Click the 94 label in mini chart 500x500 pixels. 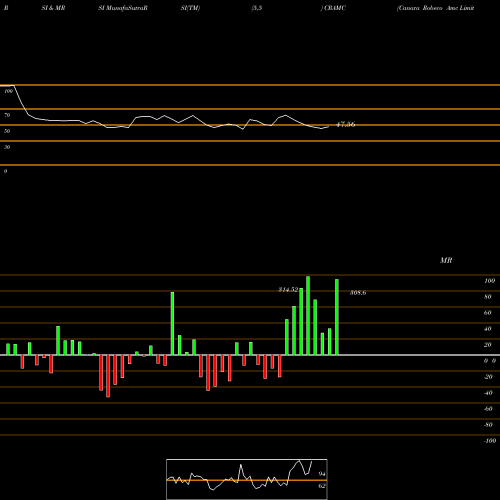[322, 474]
